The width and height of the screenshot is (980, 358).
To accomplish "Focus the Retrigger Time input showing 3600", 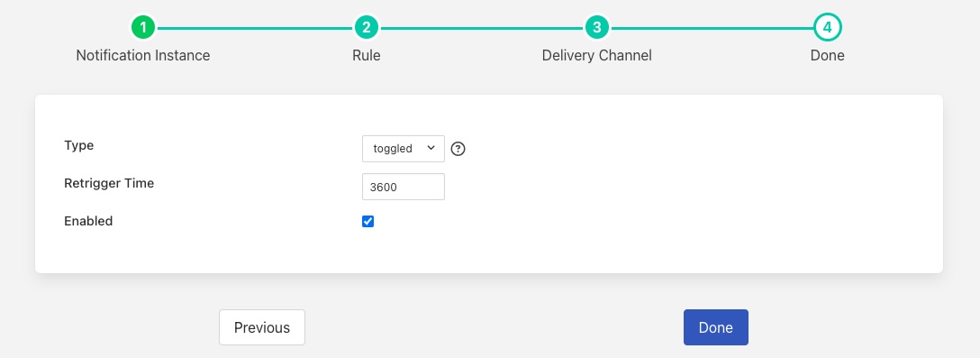I will point(404,188).
